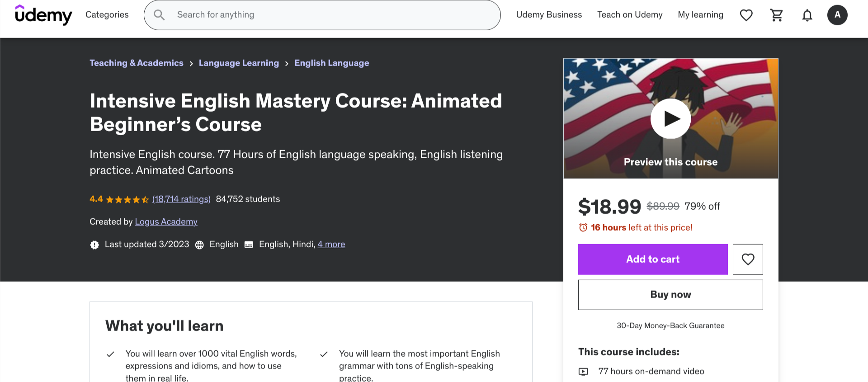Screen dimensions: 868x382
Task: Click the Buy now button
Action: click(670, 295)
